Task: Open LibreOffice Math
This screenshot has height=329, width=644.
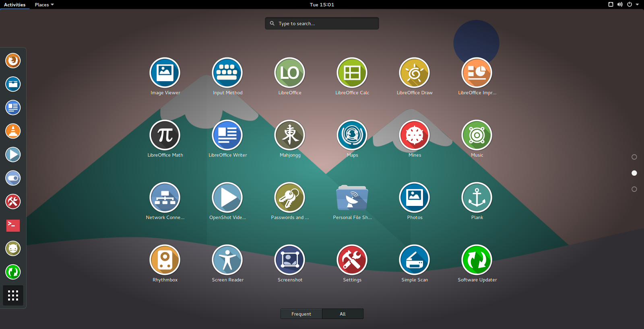Action: (x=165, y=135)
